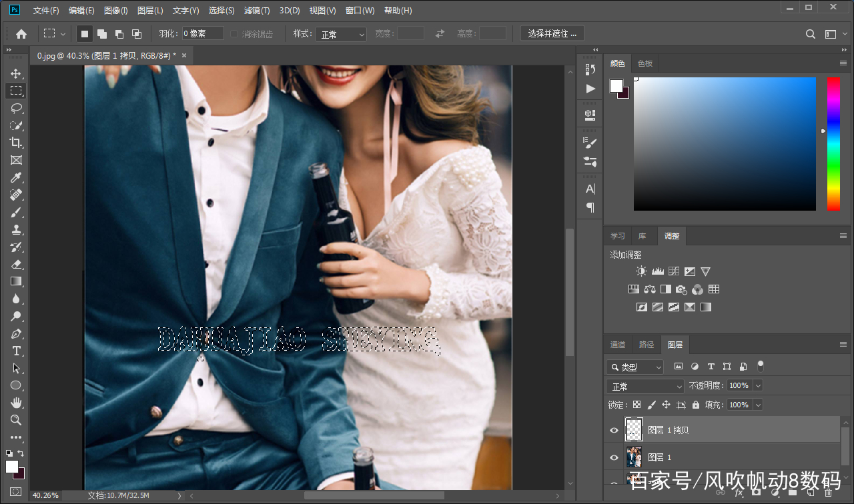Image resolution: width=854 pixels, height=504 pixels.
Task: Click the Brightness/Contrast adjustment icon
Action: coord(641,271)
